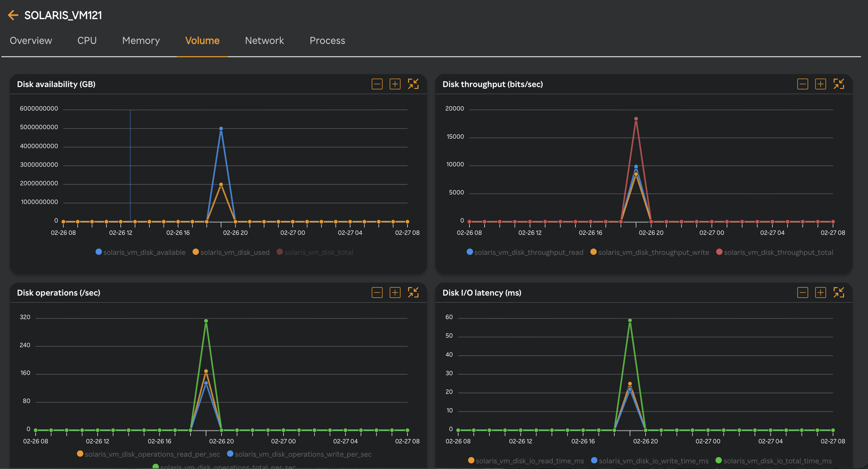The image size is (868, 469).
Task: Go back using the back arrow
Action: 13,15
